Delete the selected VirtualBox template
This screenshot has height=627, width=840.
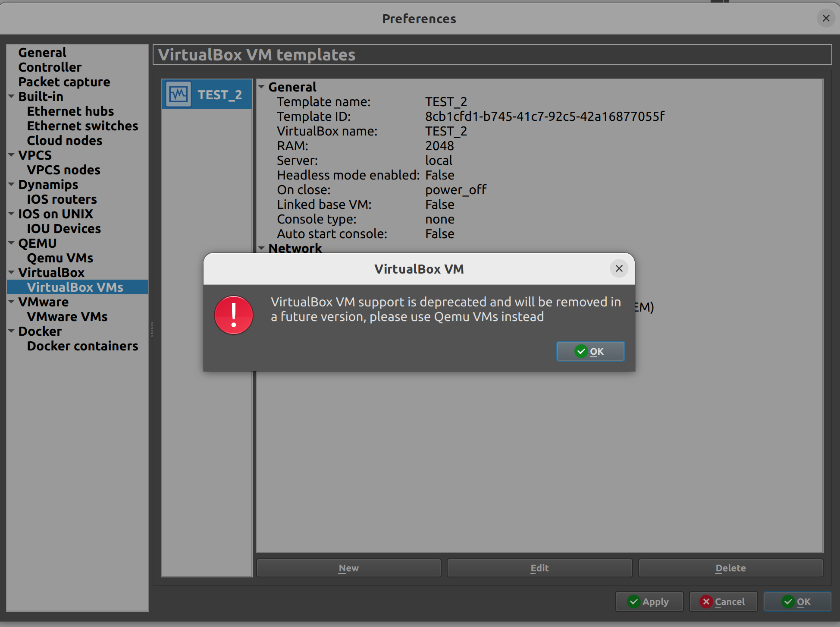730,568
